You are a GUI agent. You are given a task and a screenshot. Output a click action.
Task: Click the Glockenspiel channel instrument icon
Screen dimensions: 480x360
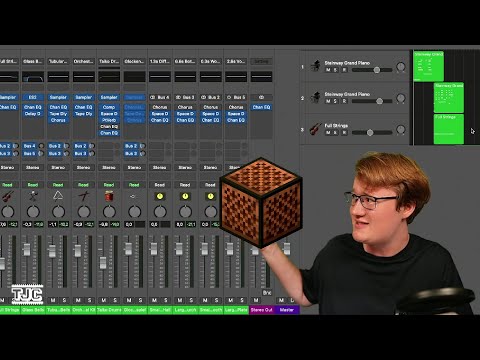133,196
